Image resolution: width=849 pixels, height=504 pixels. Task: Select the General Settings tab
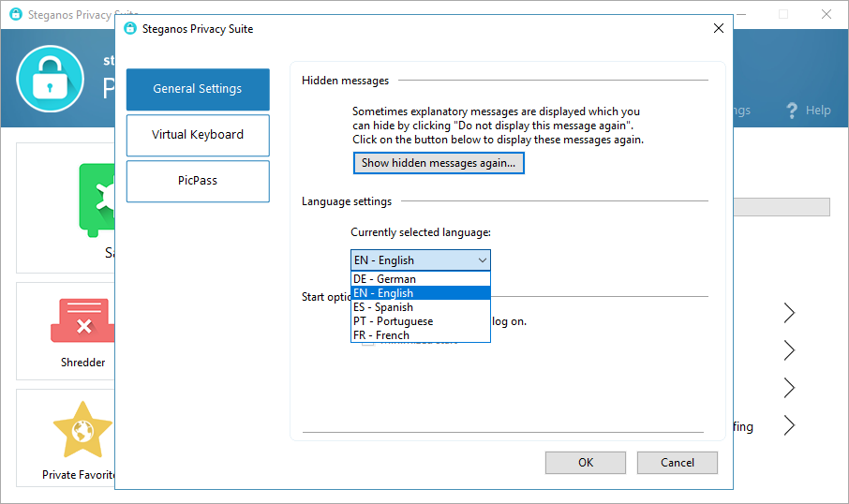tap(198, 89)
